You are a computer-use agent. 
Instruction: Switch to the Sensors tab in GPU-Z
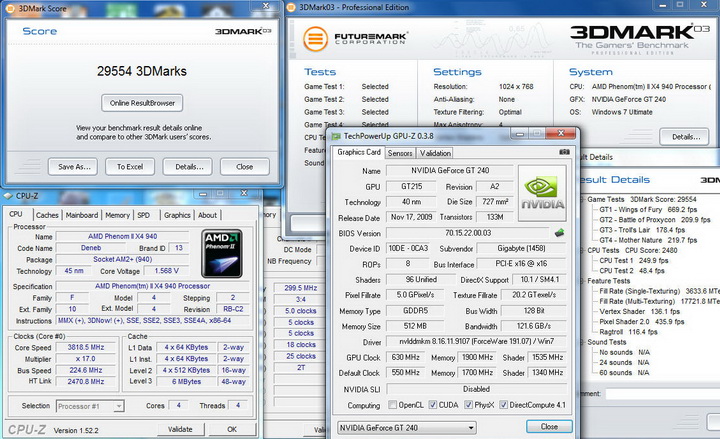399,153
